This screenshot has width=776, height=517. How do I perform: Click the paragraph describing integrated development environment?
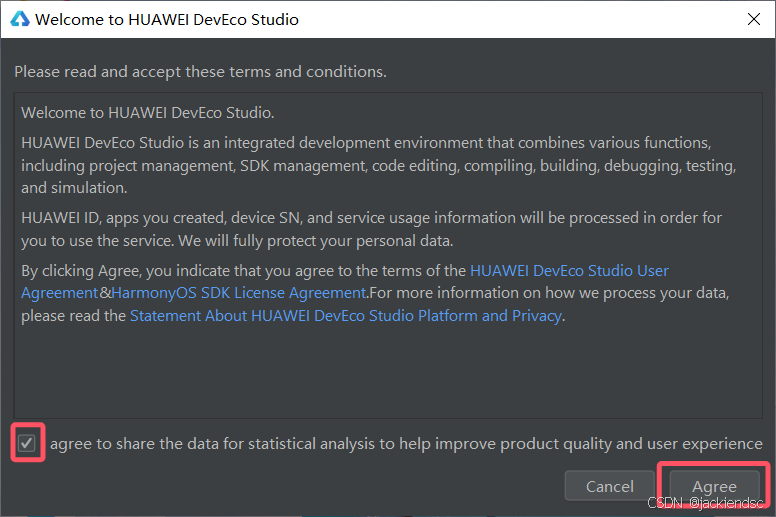(x=379, y=165)
